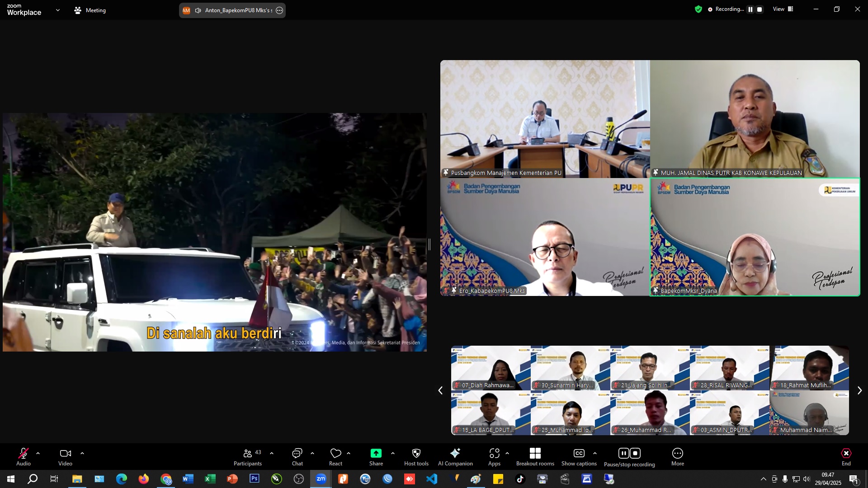Screen dimensions: 868x488
Task: Select 03_ASMIN_DPUTR... thumbnail
Action: tap(730, 413)
